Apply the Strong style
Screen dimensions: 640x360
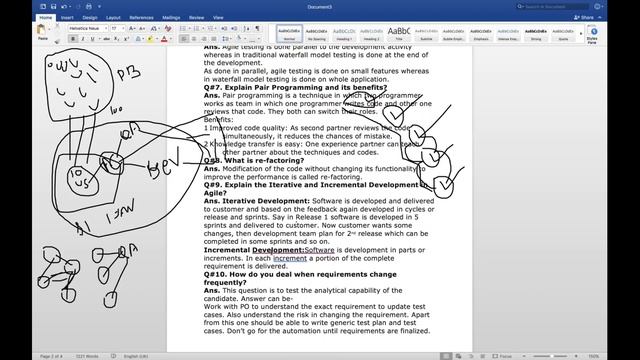(x=536, y=33)
